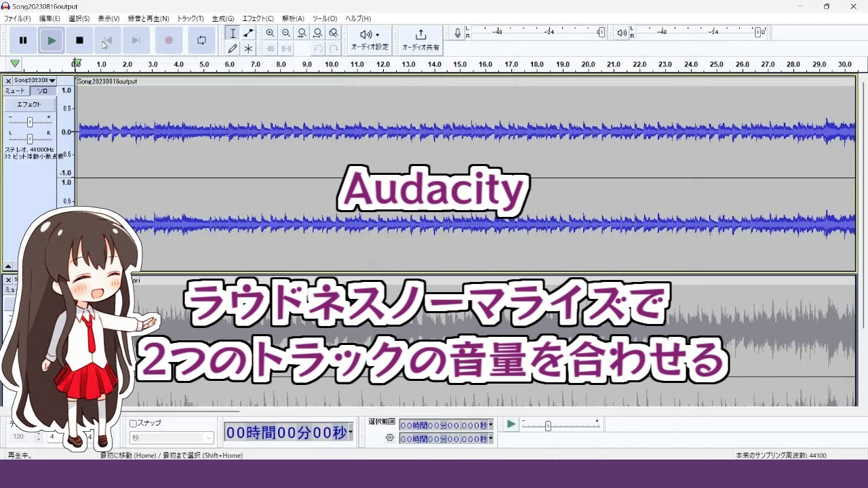
Task: Close the second track with X
Action: tap(9, 280)
